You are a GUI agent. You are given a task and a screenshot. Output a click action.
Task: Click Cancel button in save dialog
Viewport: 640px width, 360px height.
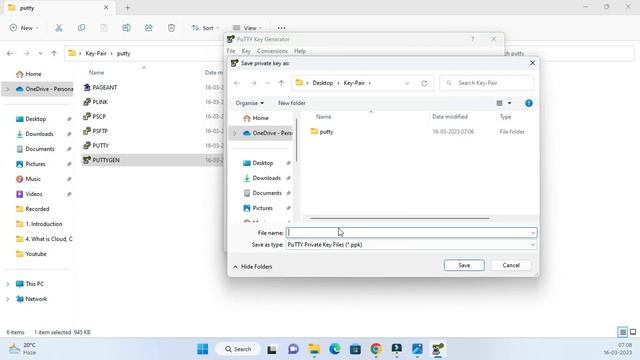tap(511, 265)
